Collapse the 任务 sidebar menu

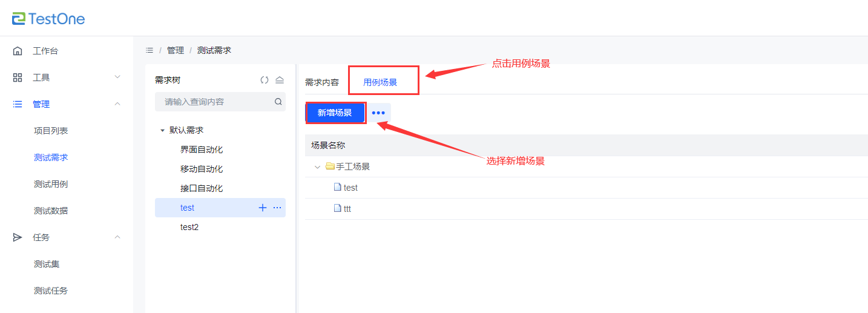pos(117,237)
